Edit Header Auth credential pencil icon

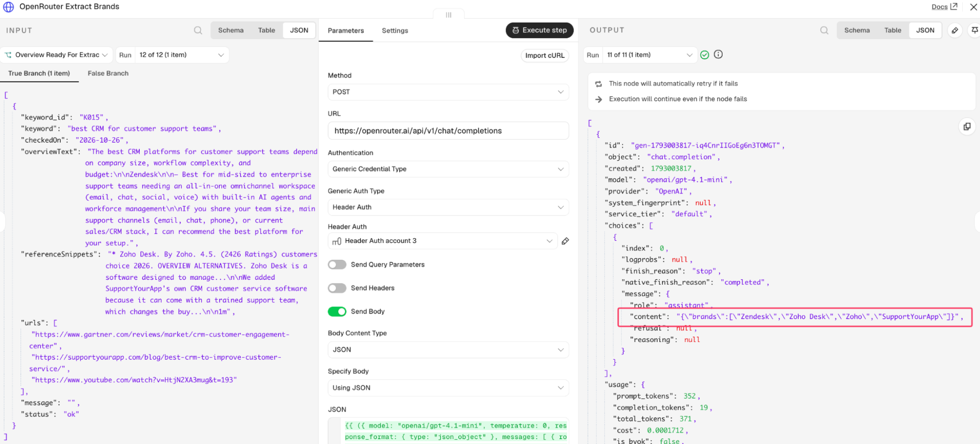[x=565, y=241]
